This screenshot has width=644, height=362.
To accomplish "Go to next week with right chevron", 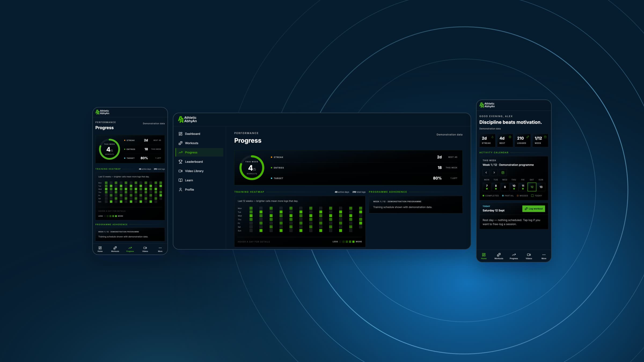I will (x=494, y=173).
